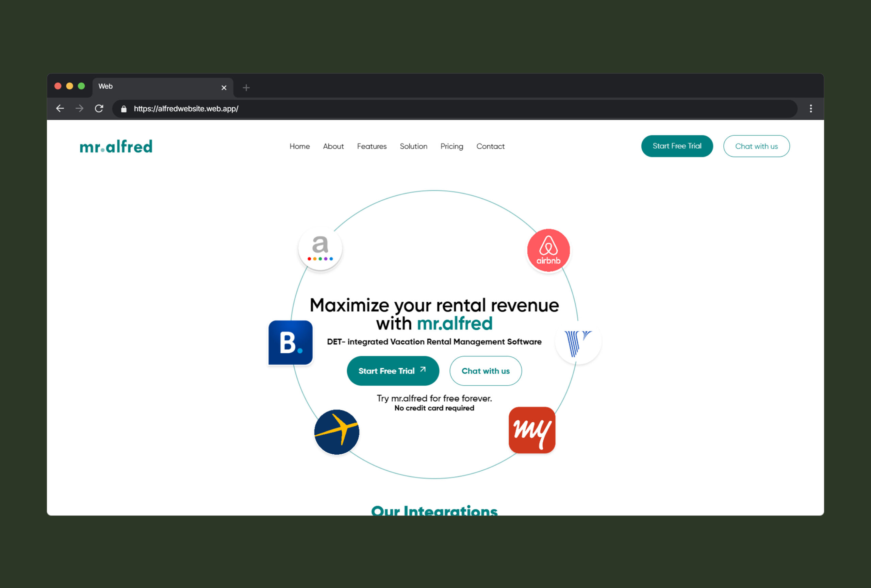
Task: Click the MakeMyTrip 'my' logo icon
Action: pyautogui.click(x=532, y=430)
